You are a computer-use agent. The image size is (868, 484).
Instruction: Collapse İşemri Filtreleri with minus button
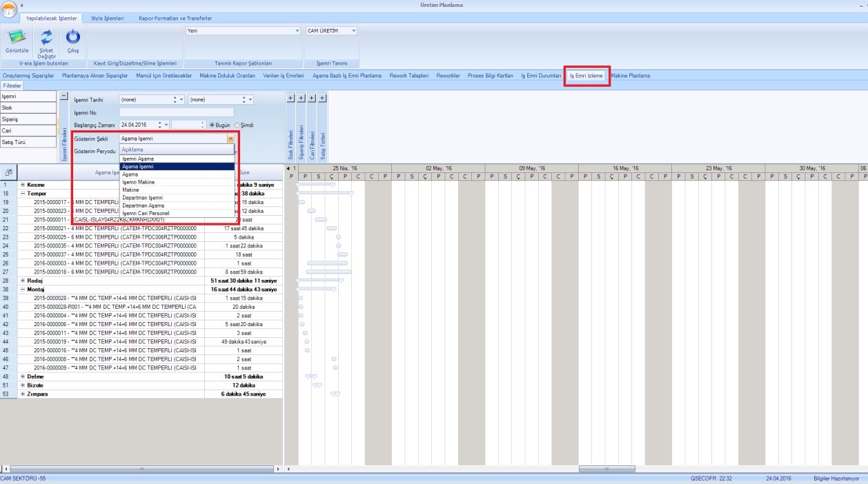[63, 97]
